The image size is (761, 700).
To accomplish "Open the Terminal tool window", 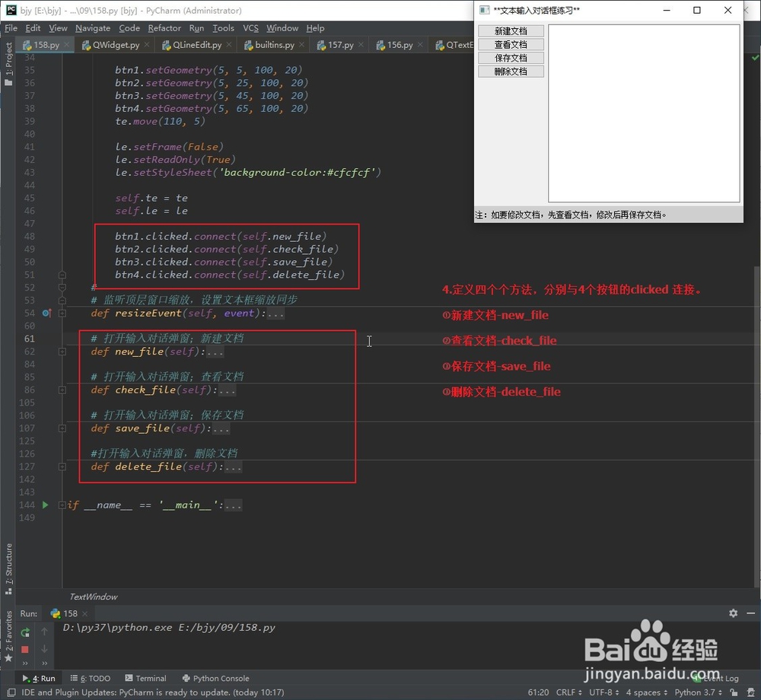I will pyautogui.click(x=145, y=678).
